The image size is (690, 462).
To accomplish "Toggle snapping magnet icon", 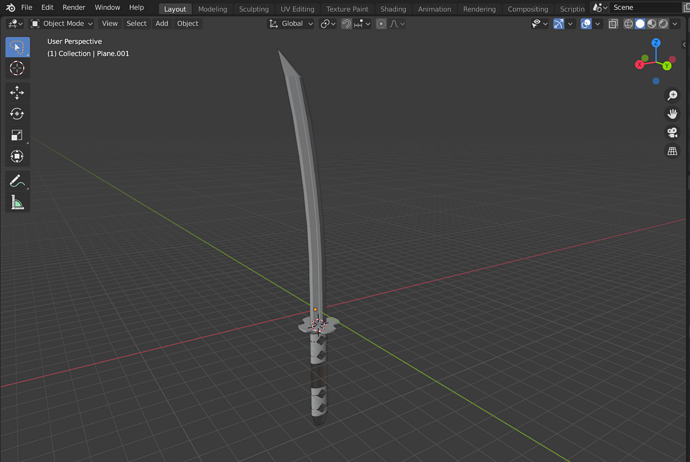I will [347, 24].
